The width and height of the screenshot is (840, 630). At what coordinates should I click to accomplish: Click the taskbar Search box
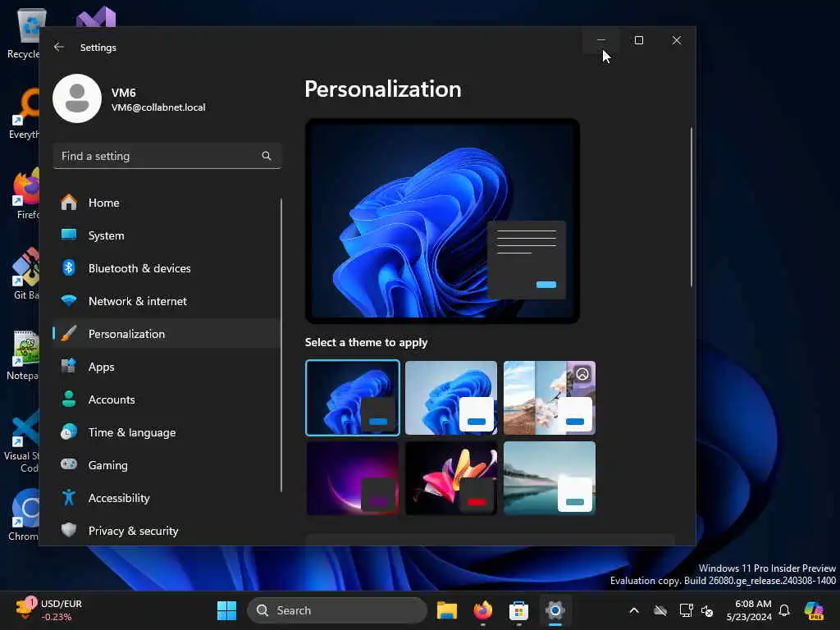point(337,610)
